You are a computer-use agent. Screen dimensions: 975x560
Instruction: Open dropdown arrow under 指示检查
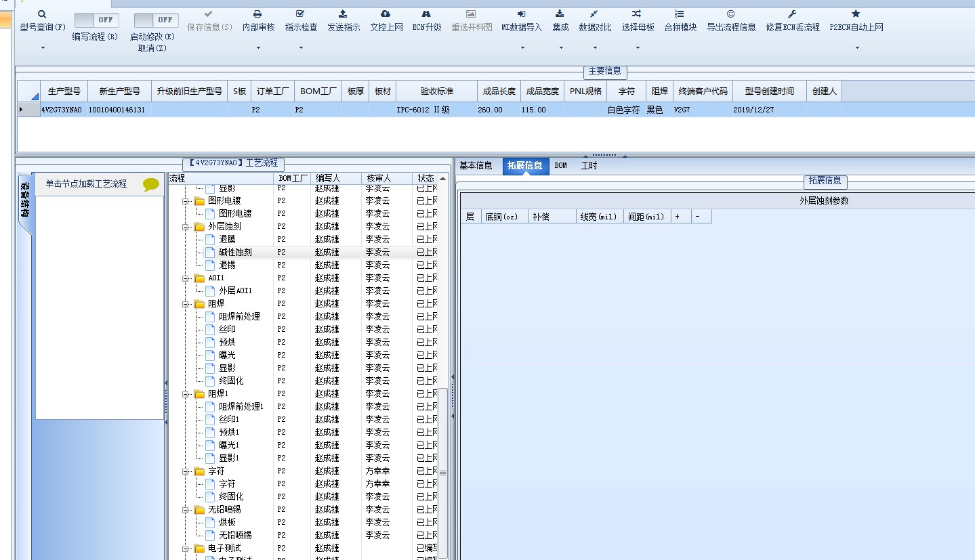300,48
